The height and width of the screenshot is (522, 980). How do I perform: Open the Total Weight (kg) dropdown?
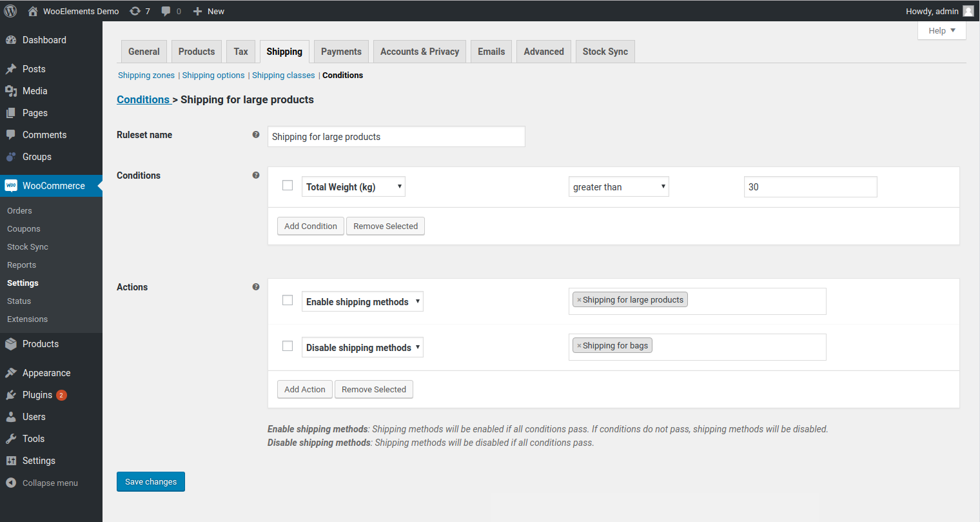click(353, 187)
